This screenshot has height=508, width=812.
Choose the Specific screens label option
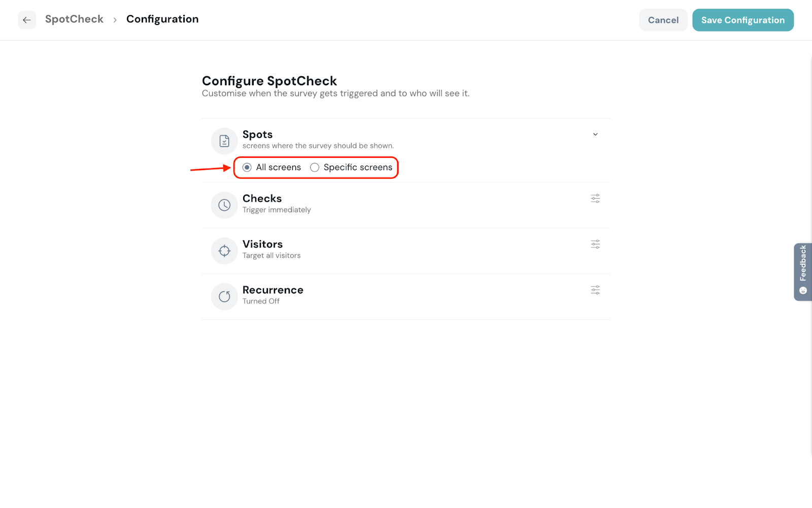coord(358,168)
